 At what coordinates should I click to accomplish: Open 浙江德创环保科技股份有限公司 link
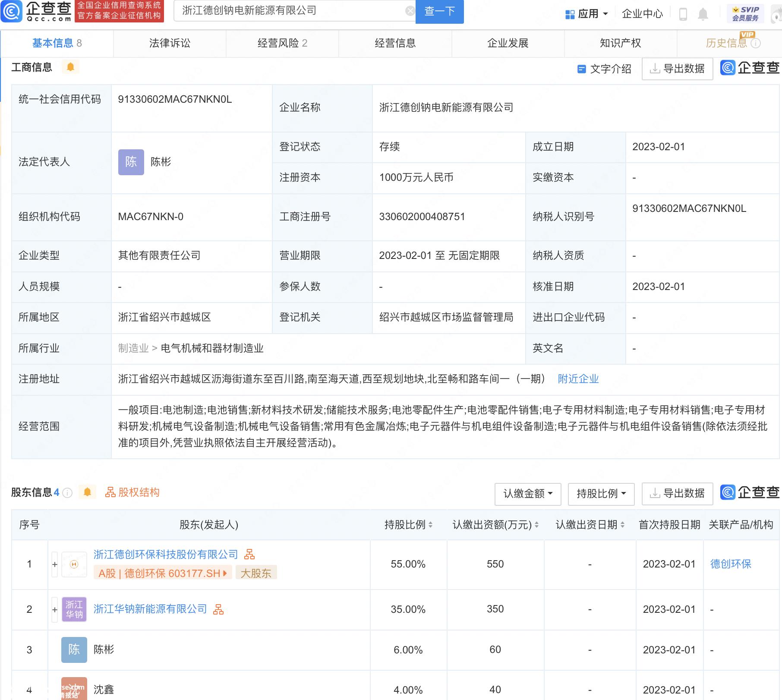pos(166,555)
